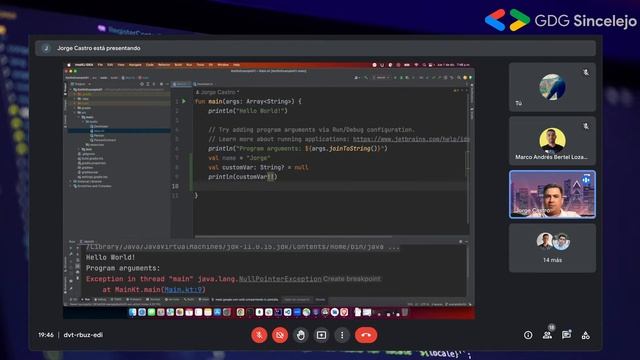Open the Meet activities panel

[x=585, y=335]
